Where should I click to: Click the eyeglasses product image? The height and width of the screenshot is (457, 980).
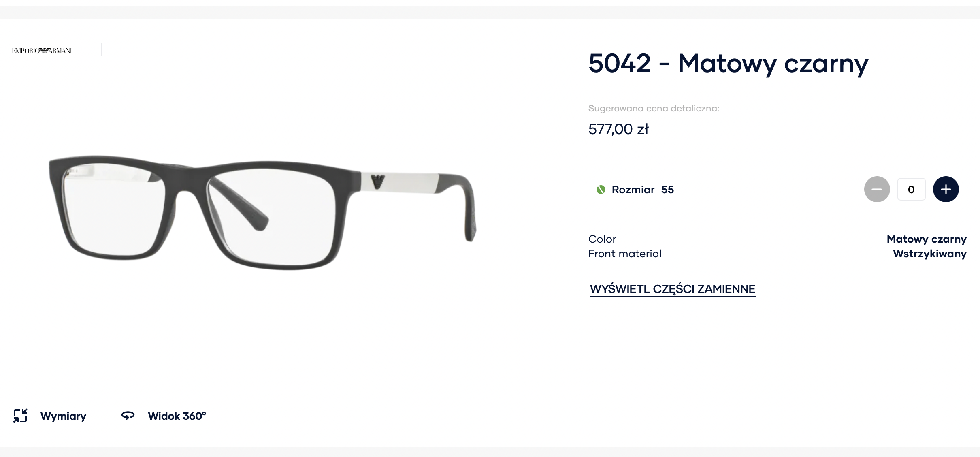263,213
